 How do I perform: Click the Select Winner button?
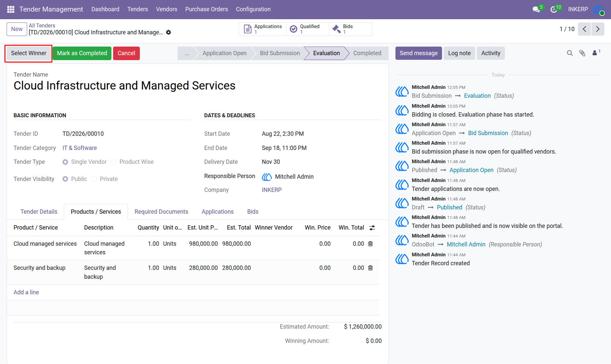point(29,53)
